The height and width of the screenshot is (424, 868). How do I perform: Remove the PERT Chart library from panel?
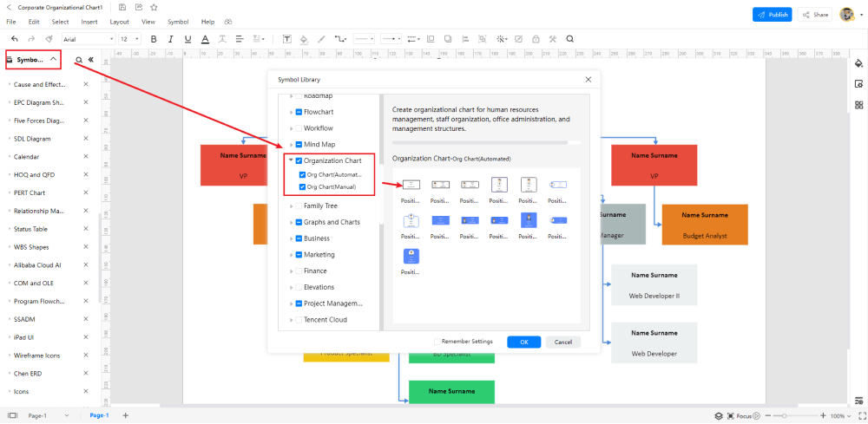(x=86, y=192)
